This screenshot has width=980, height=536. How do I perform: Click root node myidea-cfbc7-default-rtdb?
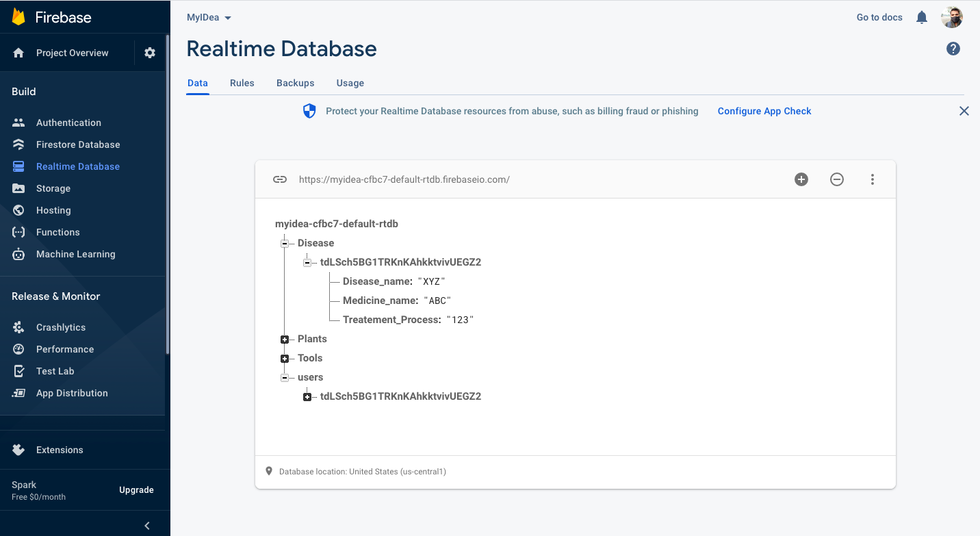pyautogui.click(x=337, y=224)
